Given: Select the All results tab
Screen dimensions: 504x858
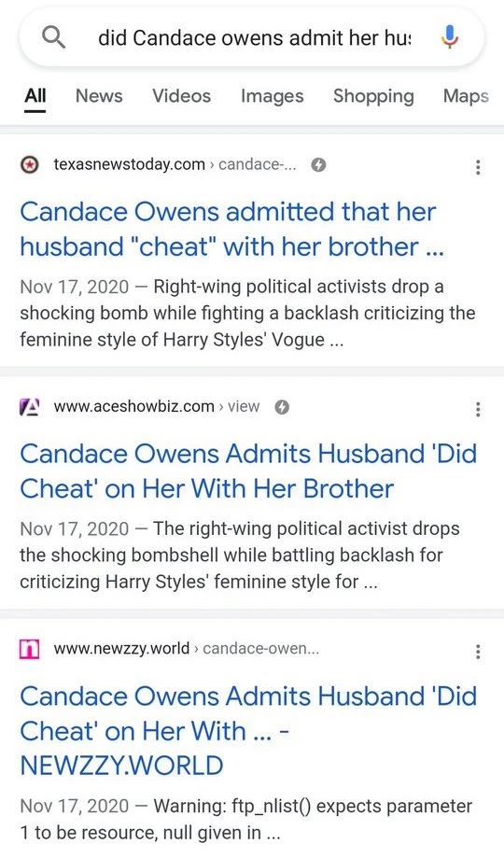Looking at the screenshot, I should [x=35, y=96].
